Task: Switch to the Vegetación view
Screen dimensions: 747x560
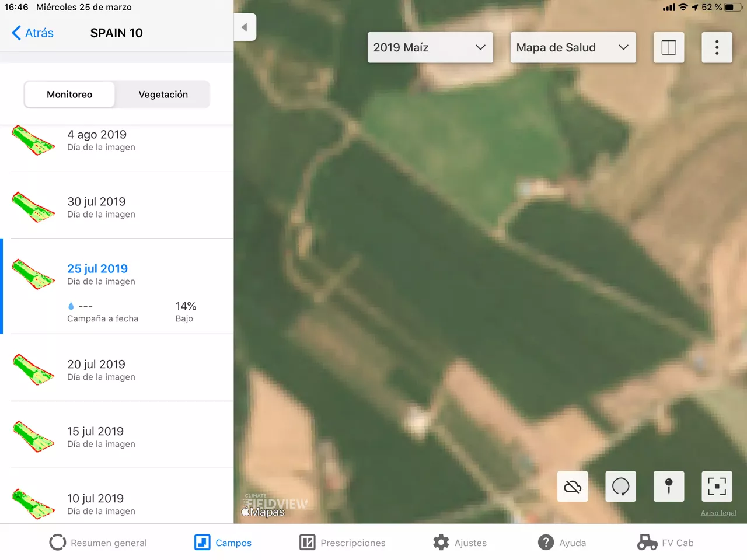Action: (x=163, y=94)
